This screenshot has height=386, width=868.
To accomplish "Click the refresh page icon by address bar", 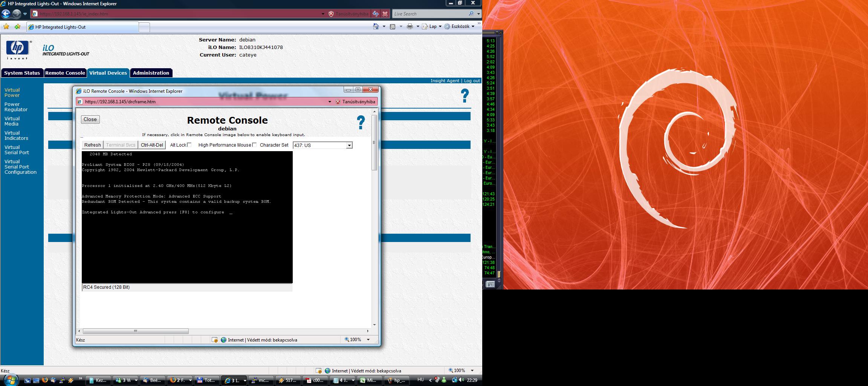I will coord(376,14).
